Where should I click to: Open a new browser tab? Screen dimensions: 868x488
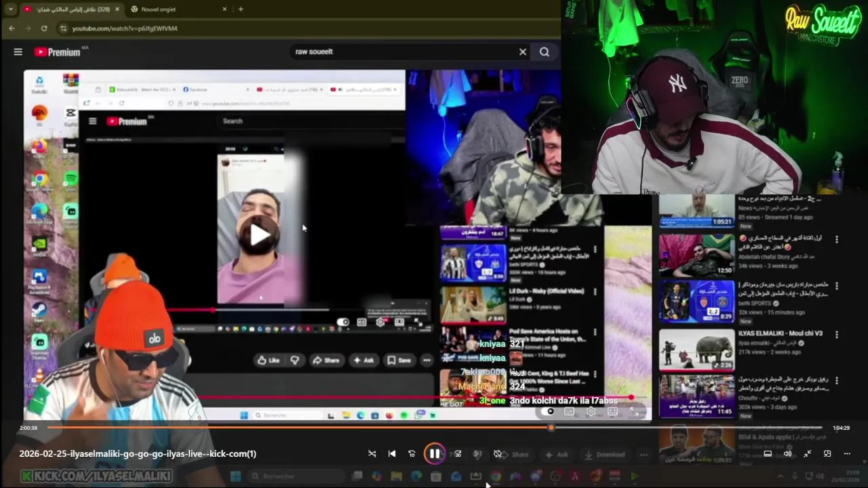click(241, 9)
